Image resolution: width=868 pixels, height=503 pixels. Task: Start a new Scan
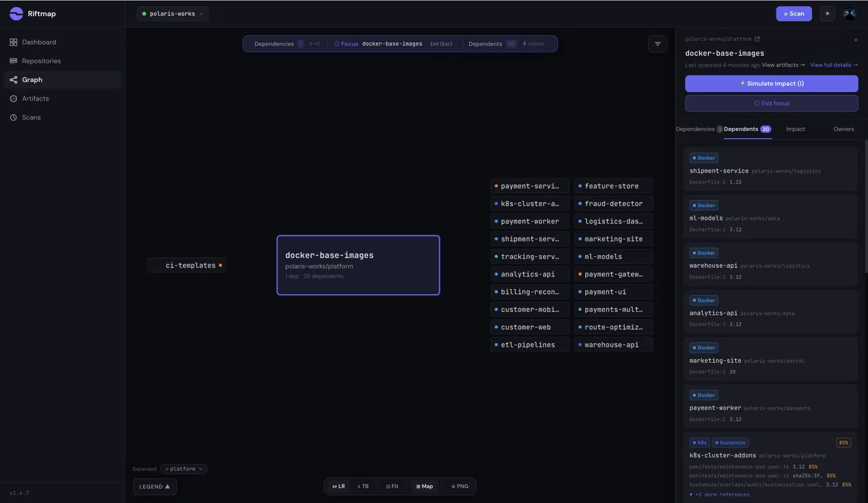pos(794,14)
